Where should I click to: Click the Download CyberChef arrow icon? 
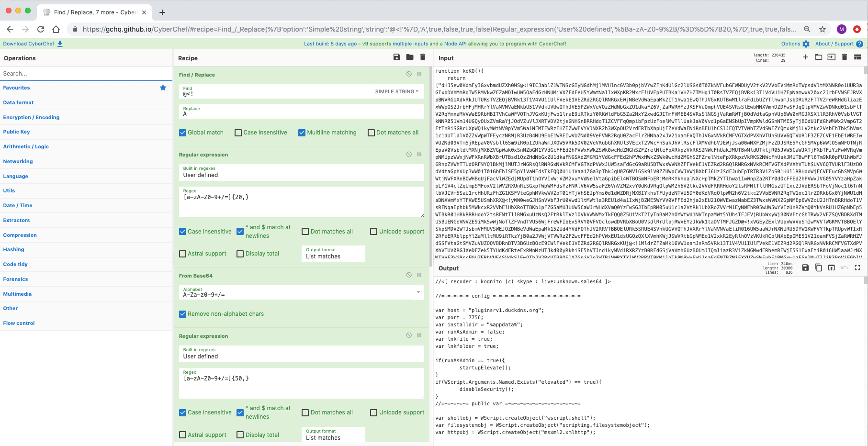coord(60,44)
